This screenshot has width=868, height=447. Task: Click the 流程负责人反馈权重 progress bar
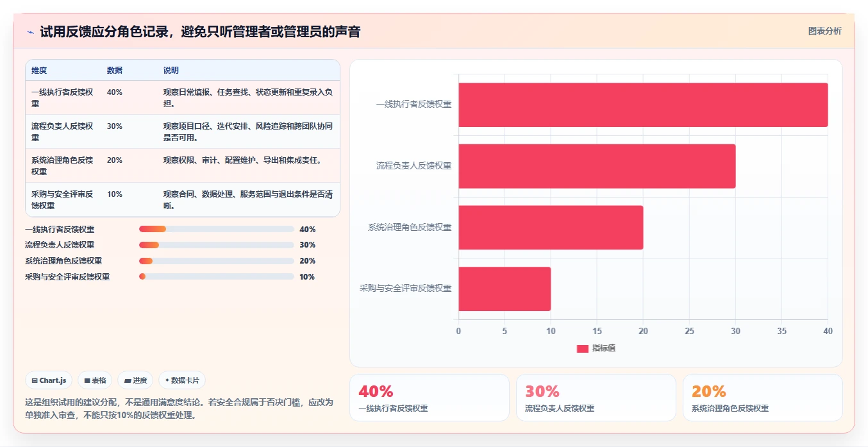coord(217,245)
